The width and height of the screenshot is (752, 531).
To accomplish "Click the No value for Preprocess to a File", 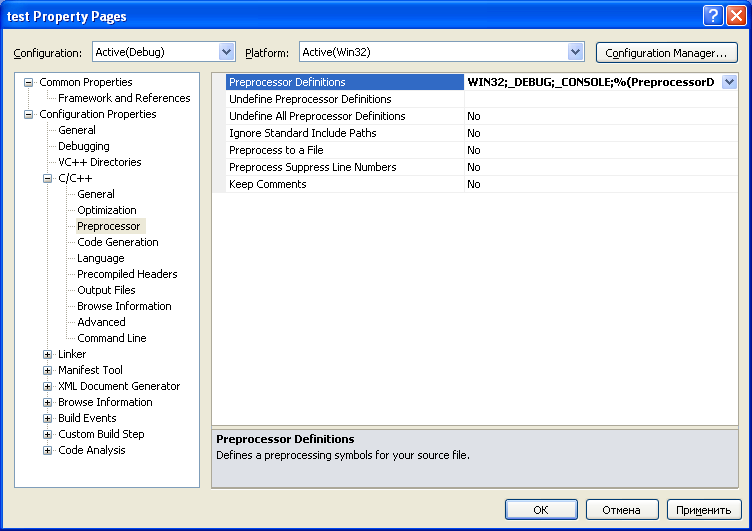I will click(x=474, y=150).
